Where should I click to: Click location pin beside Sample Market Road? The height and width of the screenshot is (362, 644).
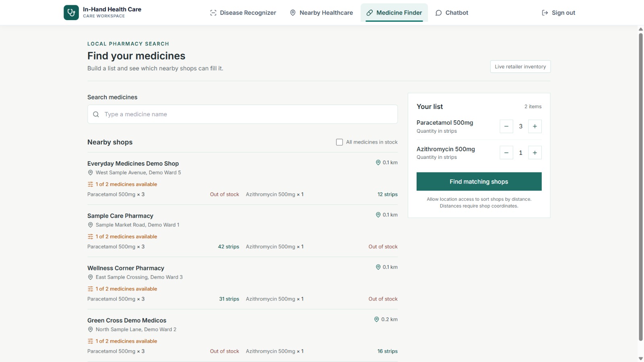click(91, 225)
